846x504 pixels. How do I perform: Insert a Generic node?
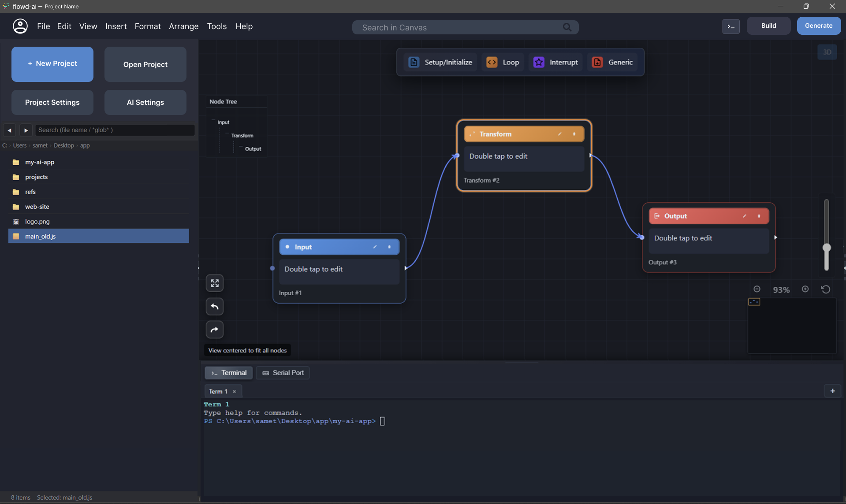tap(613, 62)
